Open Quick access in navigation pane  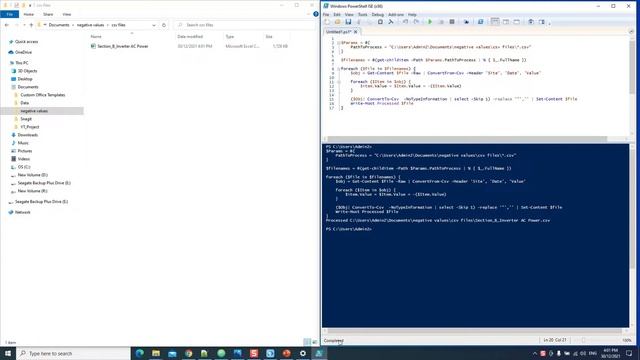tap(26, 42)
